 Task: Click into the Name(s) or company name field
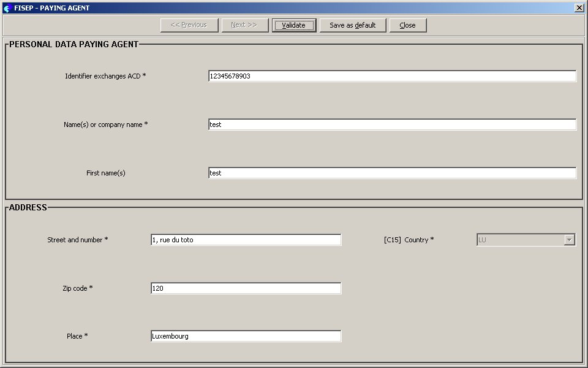tap(392, 125)
